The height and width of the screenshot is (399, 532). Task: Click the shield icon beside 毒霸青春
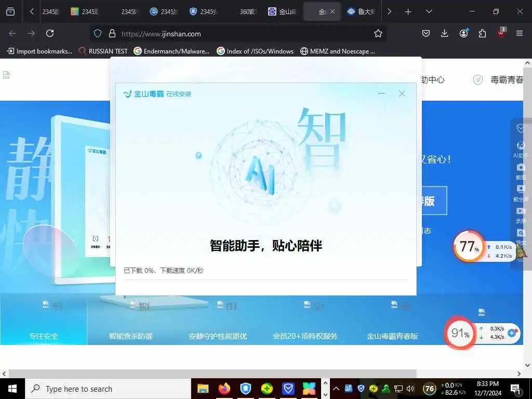tap(478, 80)
